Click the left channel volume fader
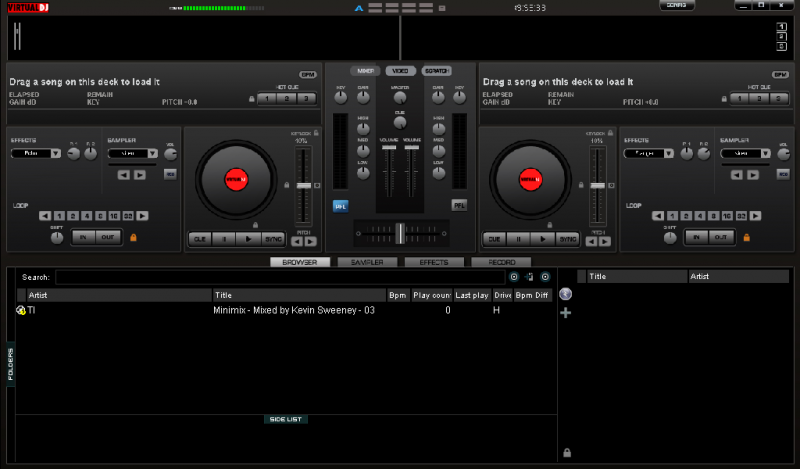The width and height of the screenshot is (800, 469). point(389,147)
